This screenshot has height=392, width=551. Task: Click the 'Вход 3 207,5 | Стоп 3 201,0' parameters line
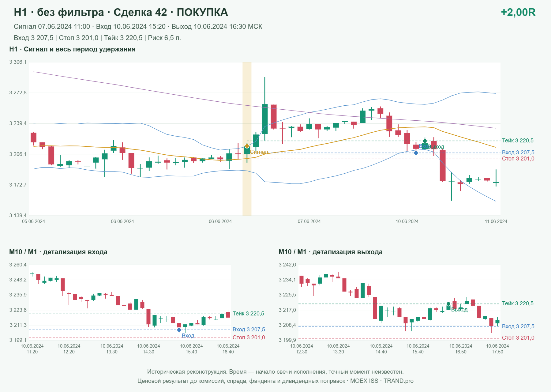(97, 38)
